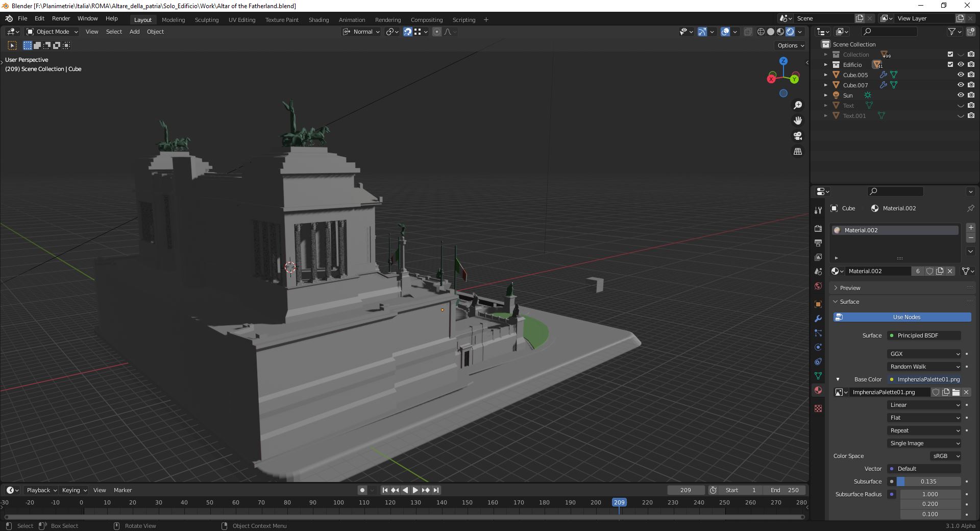
Task: Hide Cube.005 with its eye toggle
Action: pos(962,75)
